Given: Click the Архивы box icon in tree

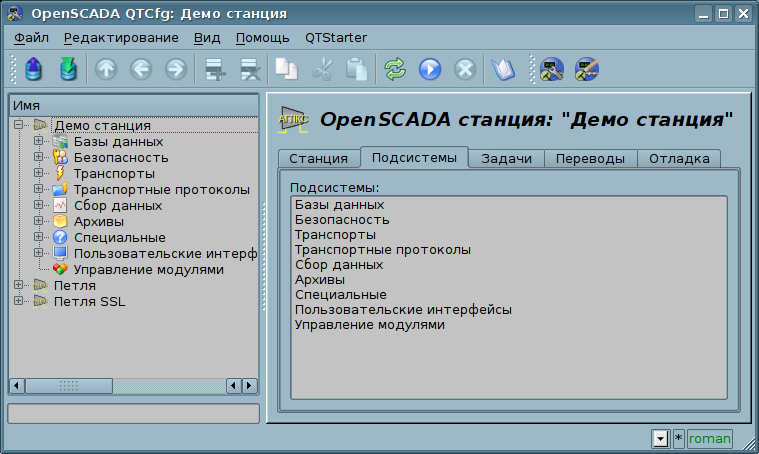Looking at the screenshot, I should point(60,221).
